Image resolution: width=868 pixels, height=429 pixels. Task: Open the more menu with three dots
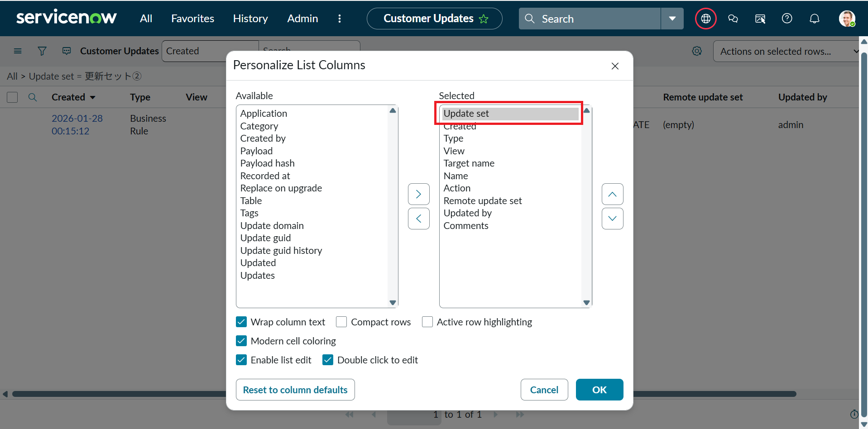(340, 19)
